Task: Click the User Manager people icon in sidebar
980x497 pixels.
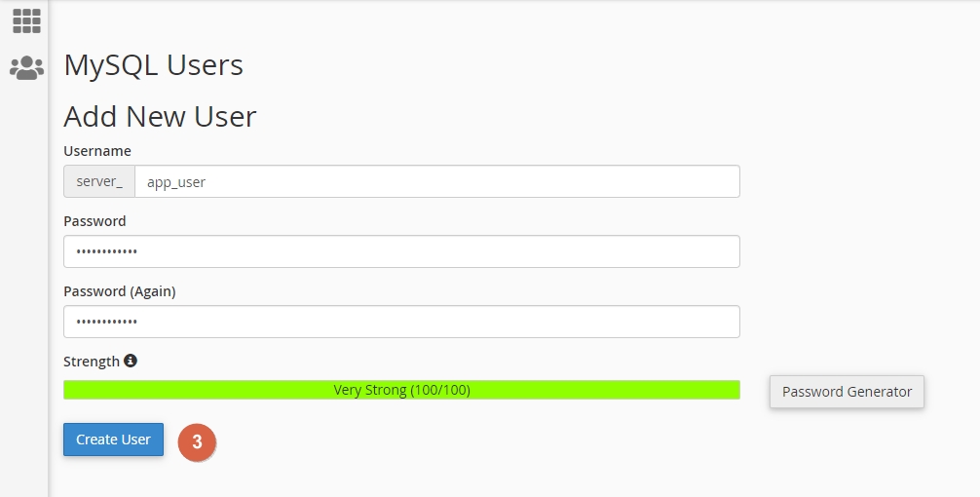Action: [26, 67]
